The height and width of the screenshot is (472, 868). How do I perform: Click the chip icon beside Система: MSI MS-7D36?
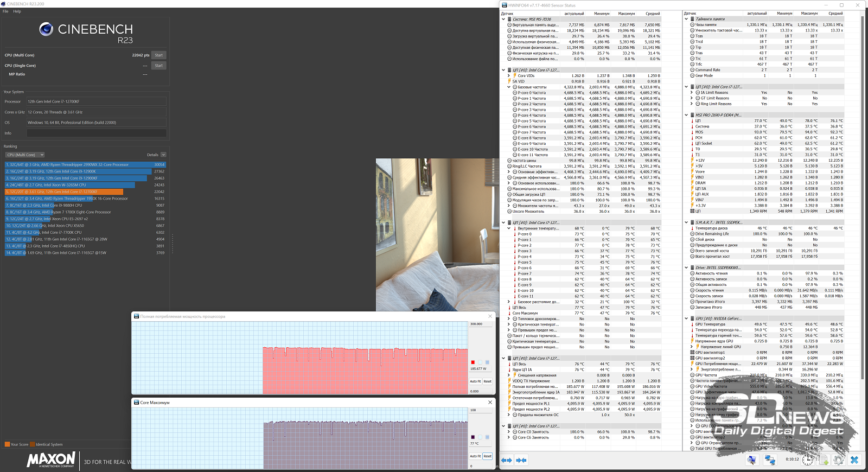coord(509,19)
